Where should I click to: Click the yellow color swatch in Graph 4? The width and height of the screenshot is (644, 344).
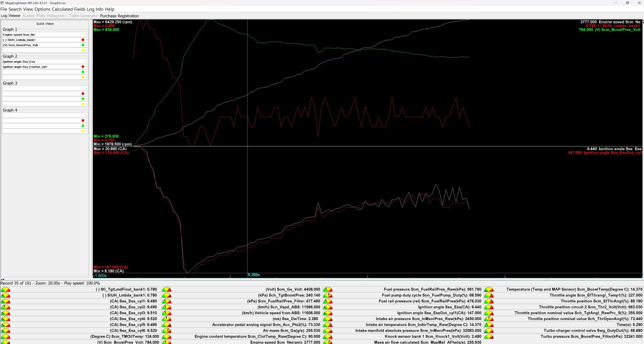coord(83,131)
